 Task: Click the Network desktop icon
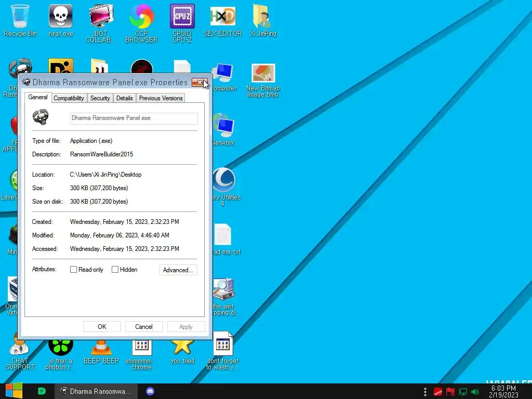pyautogui.click(x=224, y=129)
